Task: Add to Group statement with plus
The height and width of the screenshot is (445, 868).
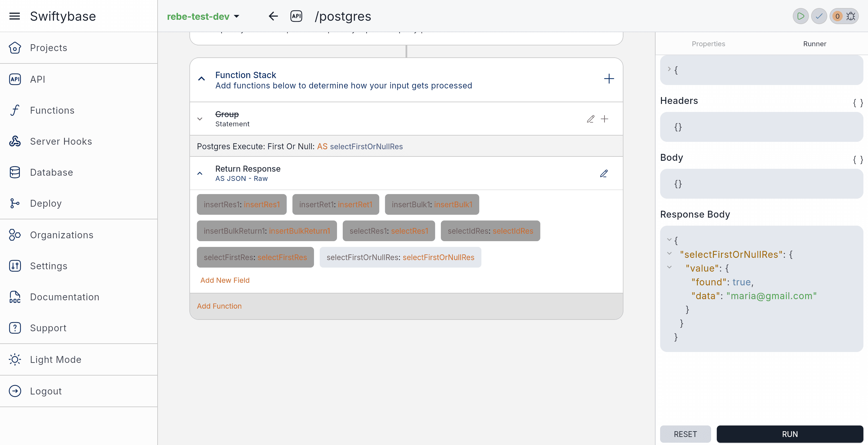Action: [x=604, y=119]
